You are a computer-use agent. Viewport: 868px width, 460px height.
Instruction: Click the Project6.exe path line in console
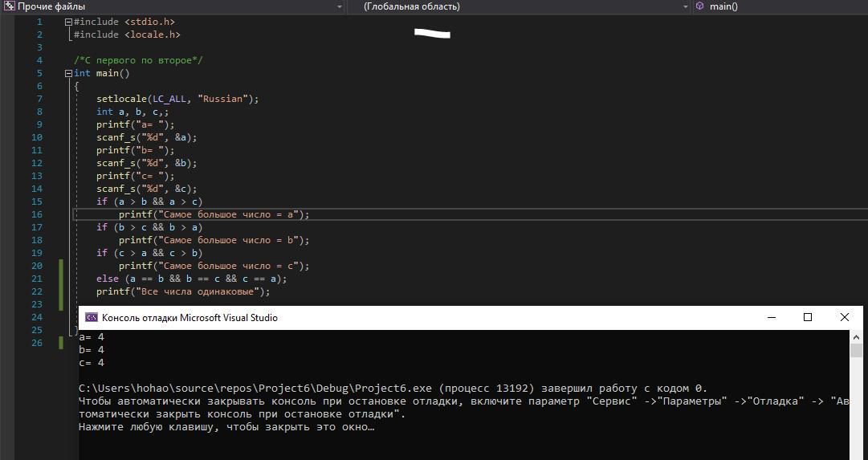pos(393,388)
